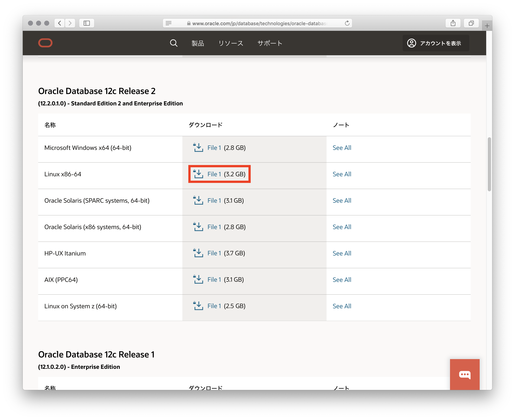Open the リソース menu
This screenshot has width=515, height=420.
[x=230, y=43]
